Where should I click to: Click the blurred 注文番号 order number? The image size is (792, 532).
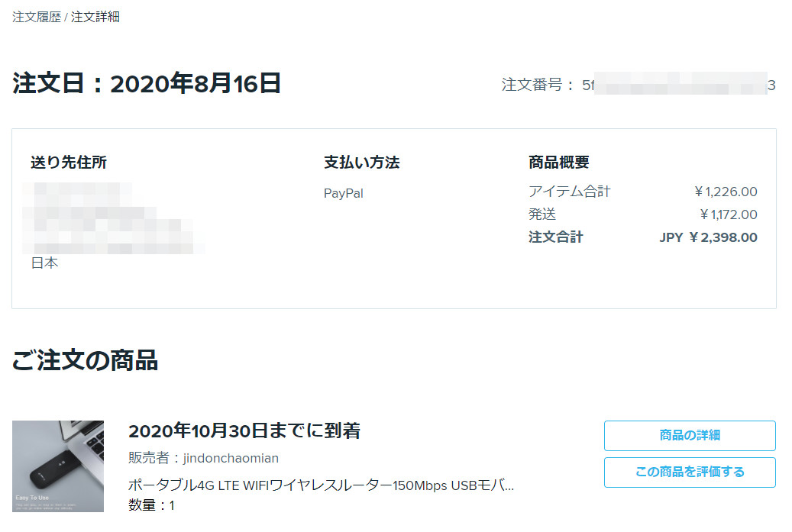[x=679, y=85]
